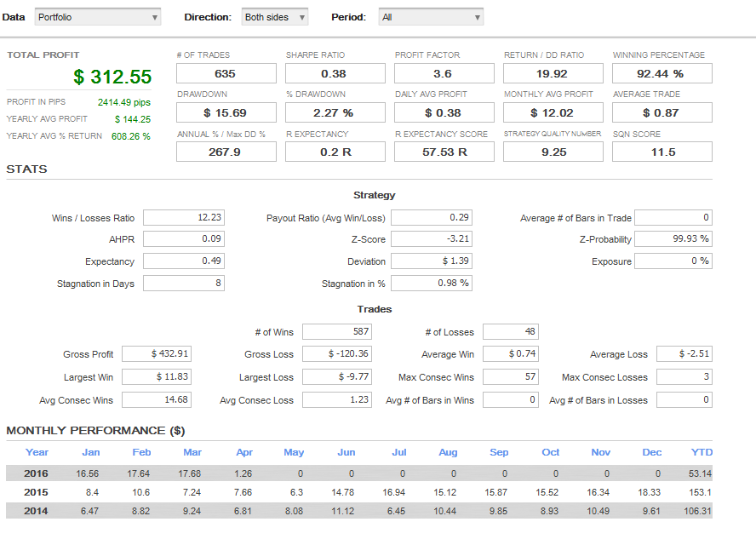Click Largest Win field $ 11.83
The height and width of the screenshot is (539, 756).
pyautogui.click(x=157, y=376)
